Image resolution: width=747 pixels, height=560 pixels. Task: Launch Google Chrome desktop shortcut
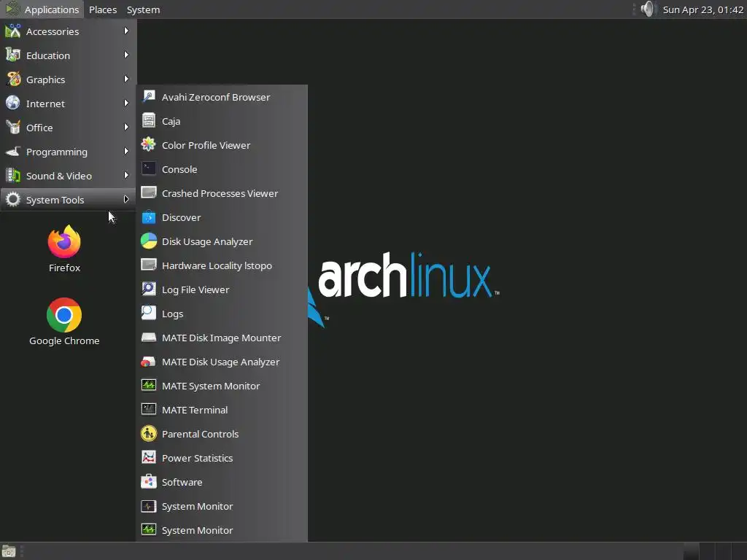coord(64,322)
